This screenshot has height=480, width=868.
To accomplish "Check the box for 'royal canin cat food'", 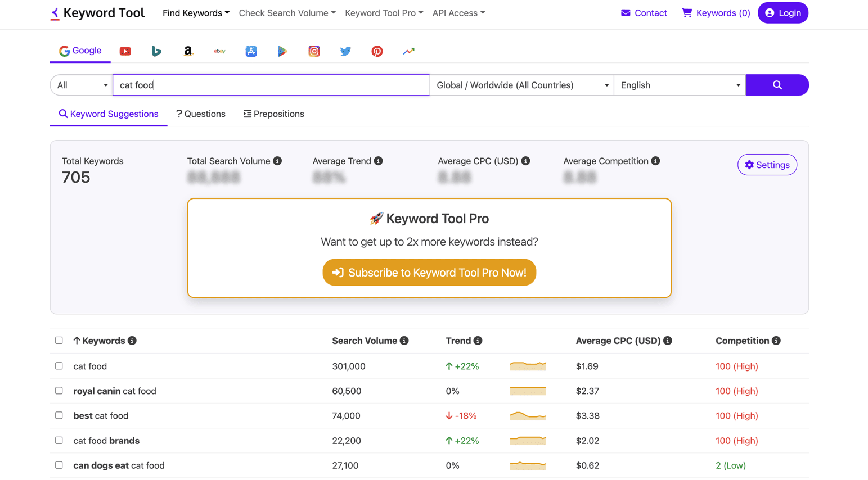I will 59,390.
